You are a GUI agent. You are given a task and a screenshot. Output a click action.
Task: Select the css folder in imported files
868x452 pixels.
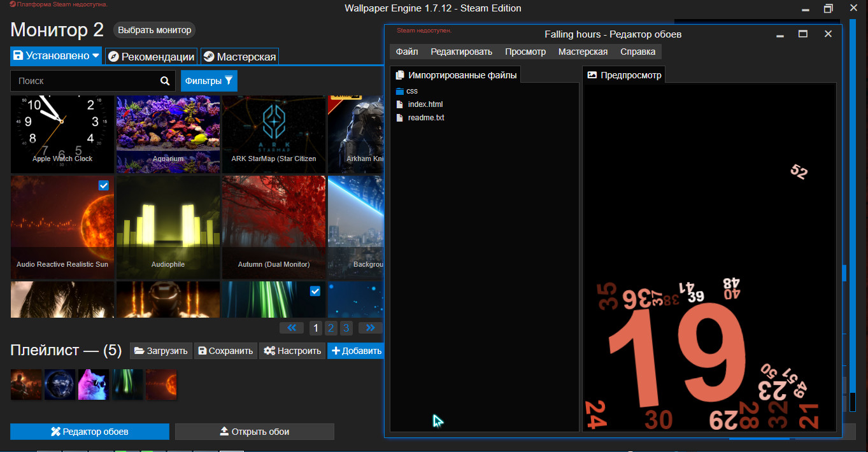(411, 91)
